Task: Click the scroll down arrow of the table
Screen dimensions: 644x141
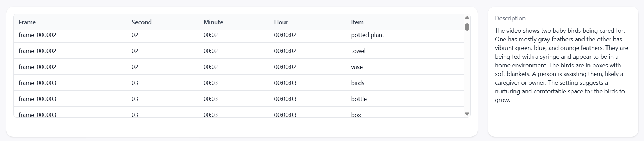Action: tap(467, 114)
